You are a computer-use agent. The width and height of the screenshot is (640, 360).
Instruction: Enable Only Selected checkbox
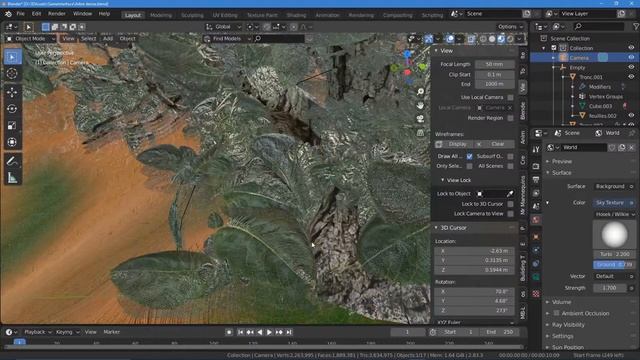469,166
